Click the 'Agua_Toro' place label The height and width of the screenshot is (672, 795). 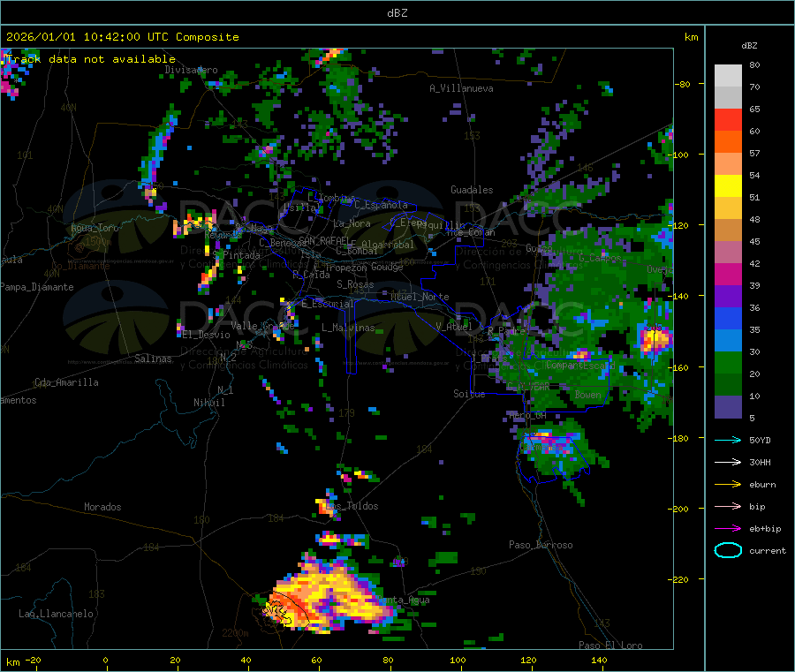click(x=95, y=228)
